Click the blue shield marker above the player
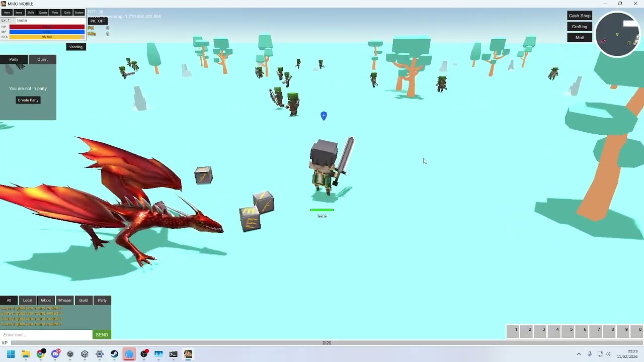The image size is (644, 362). (324, 116)
